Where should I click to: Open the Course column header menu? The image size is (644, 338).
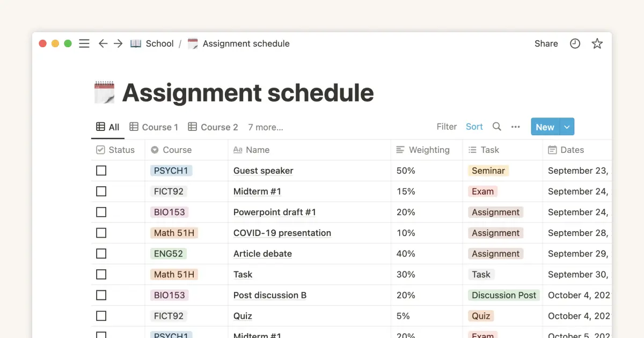pos(177,150)
